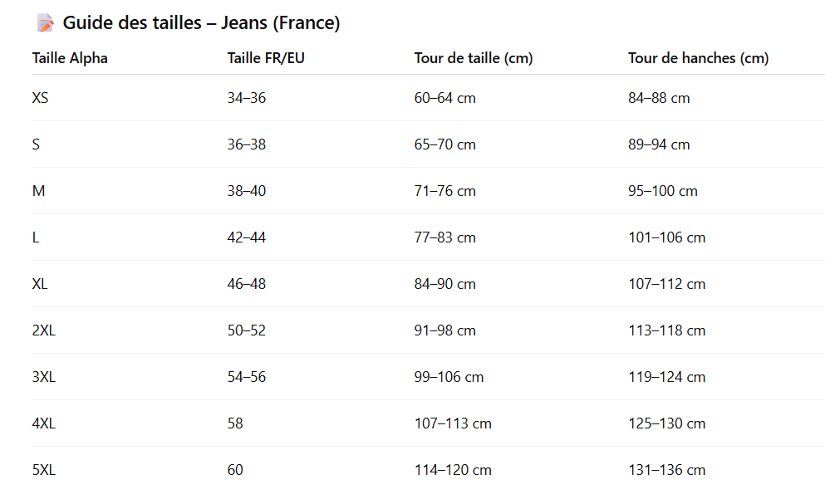825x504 pixels.
Task: Select the 'Tour de hanches (cm)' header
Action: (x=698, y=58)
